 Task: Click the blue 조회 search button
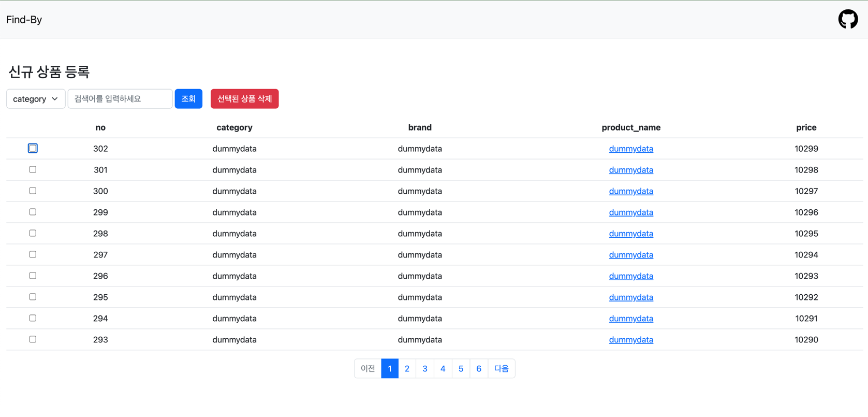(x=188, y=99)
